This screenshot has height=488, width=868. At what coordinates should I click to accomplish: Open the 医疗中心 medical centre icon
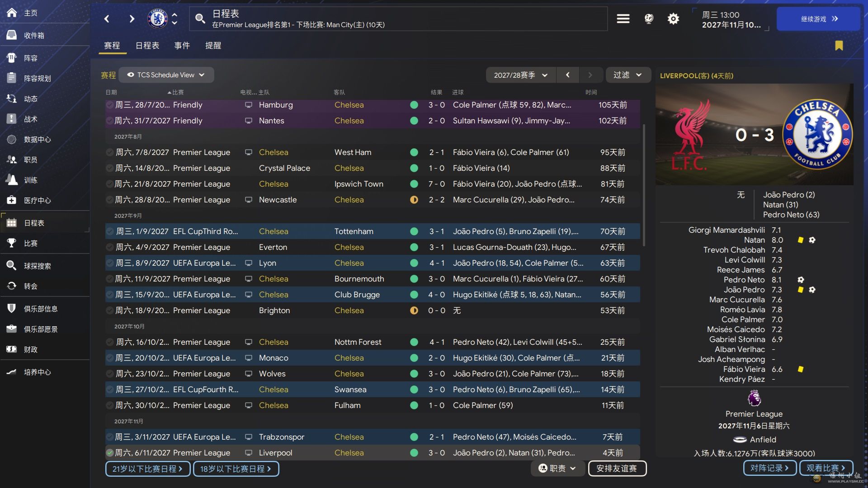point(12,200)
